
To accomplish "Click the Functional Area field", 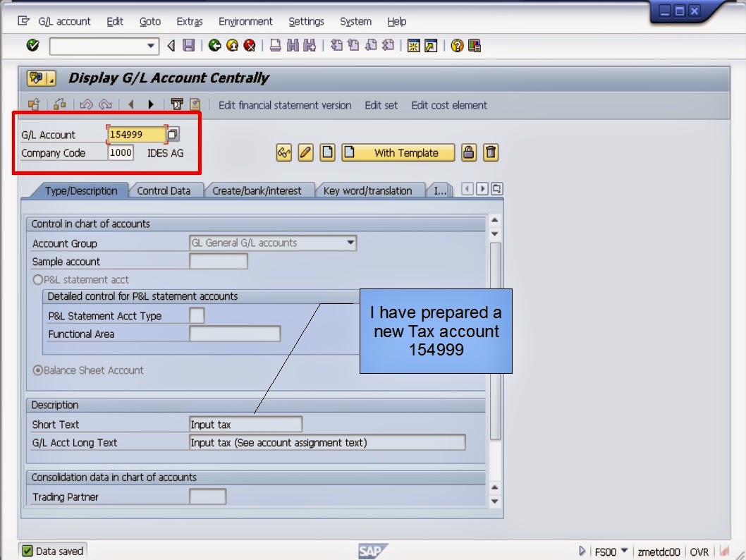I will [x=235, y=334].
